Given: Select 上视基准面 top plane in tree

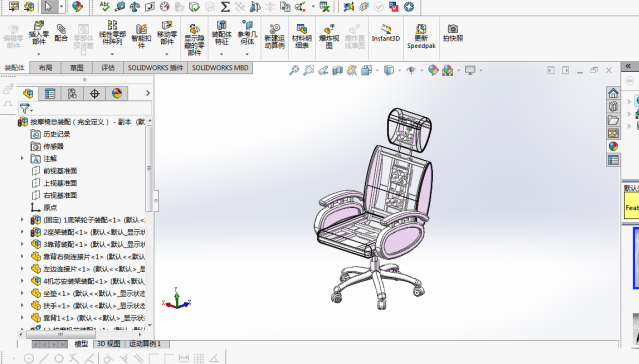Looking at the screenshot, I should point(60,183).
